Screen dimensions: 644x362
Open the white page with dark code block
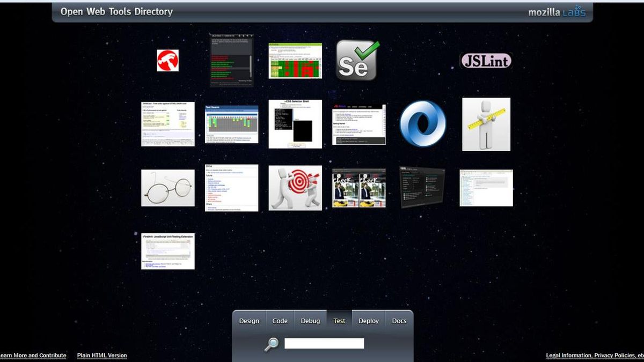coord(359,124)
